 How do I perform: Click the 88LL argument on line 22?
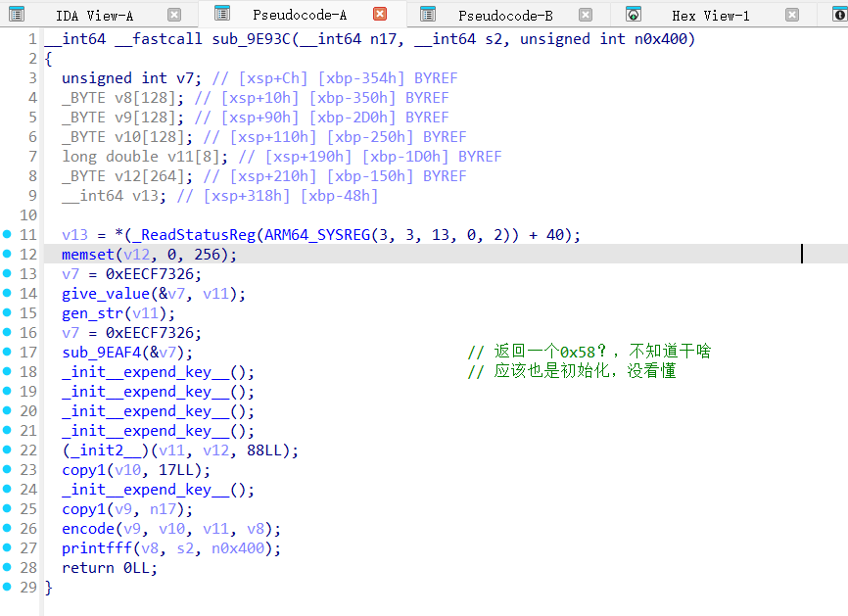pyautogui.click(x=264, y=450)
